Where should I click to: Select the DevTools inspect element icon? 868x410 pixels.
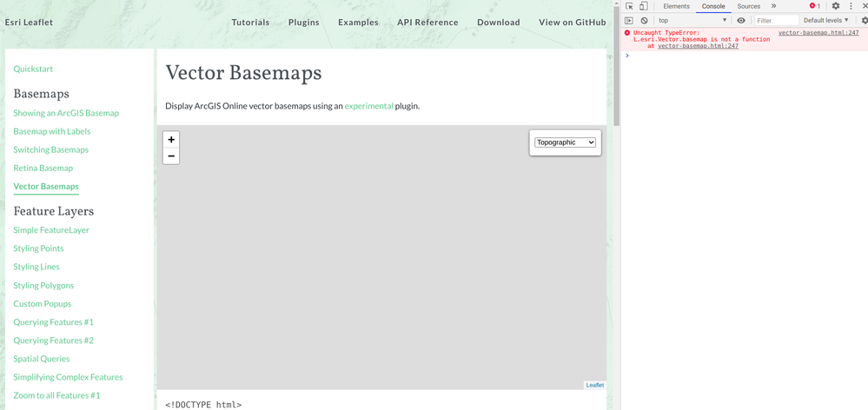[629, 6]
